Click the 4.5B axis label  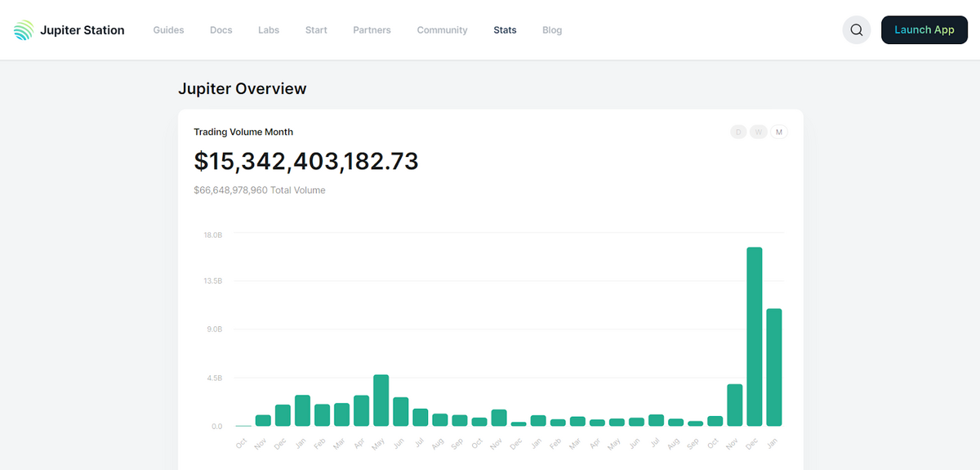[x=214, y=378]
